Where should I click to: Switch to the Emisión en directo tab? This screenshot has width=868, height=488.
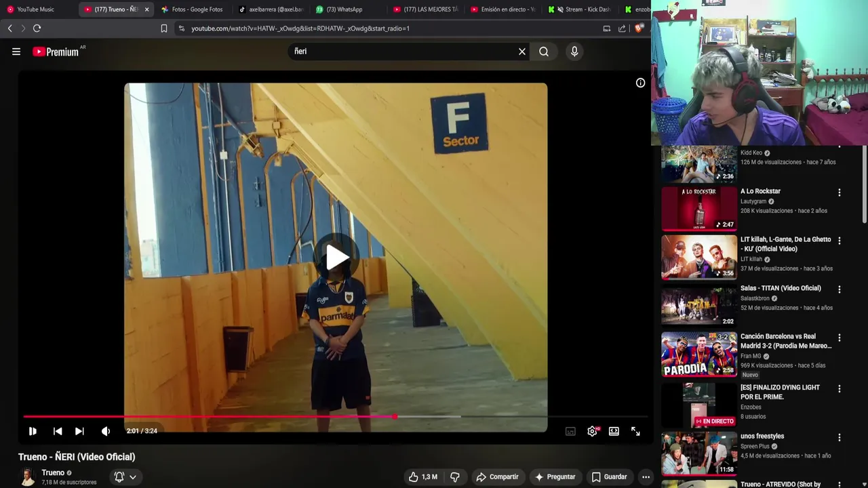point(503,9)
